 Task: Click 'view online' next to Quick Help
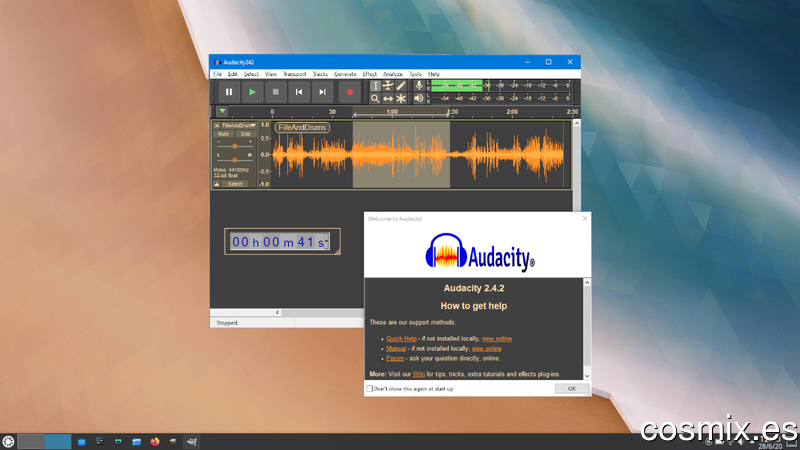(x=496, y=338)
